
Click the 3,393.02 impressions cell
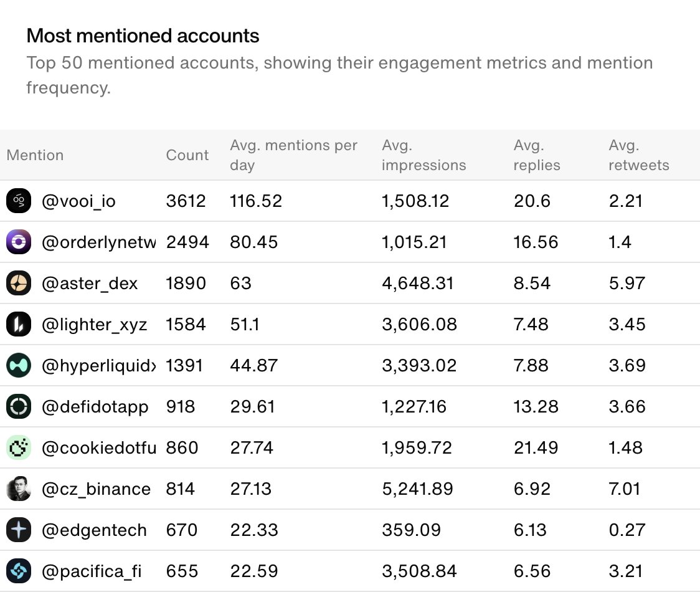(x=419, y=365)
